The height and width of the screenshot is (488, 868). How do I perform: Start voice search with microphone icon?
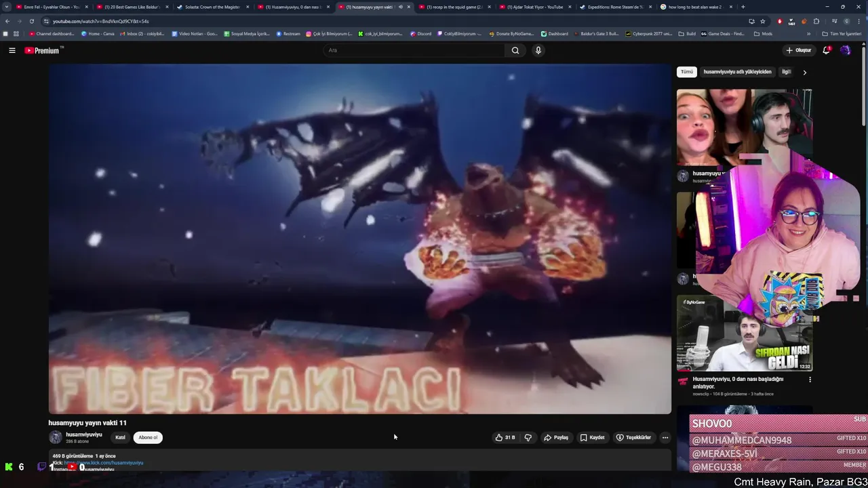tap(538, 50)
